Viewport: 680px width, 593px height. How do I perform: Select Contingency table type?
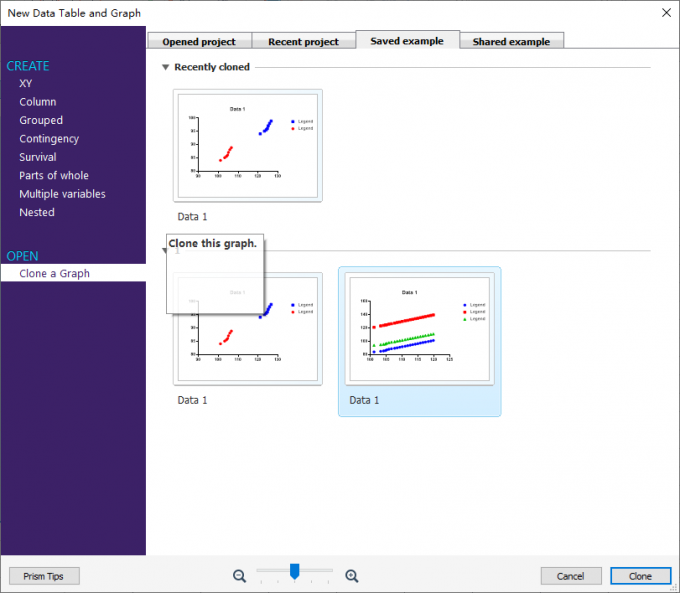[x=49, y=139]
